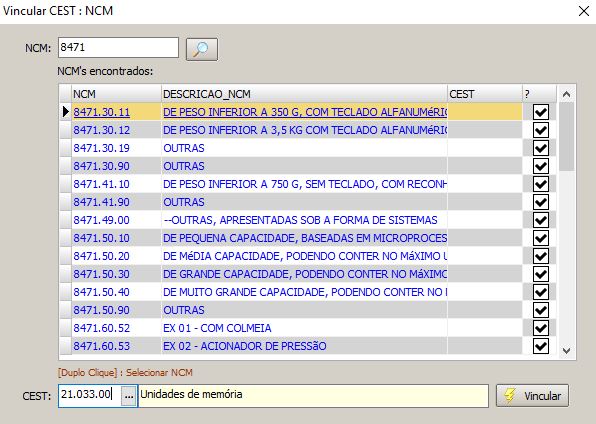Toggle checkbox for NCM 8471.60.53
The width and height of the screenshot is (596, 424).
click(541, 346)
